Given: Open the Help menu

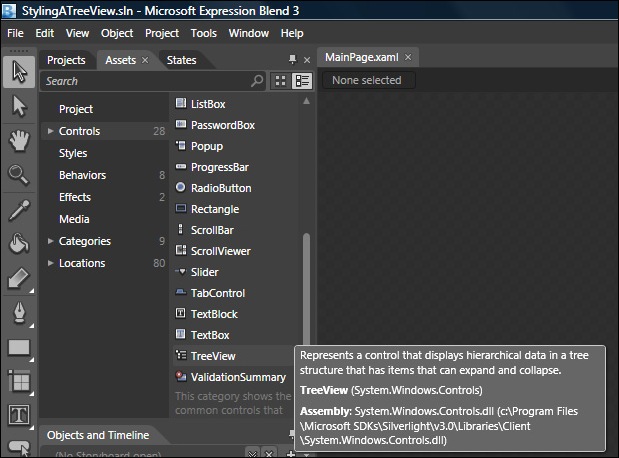Looking at the screenshot, I should (292, 33).
